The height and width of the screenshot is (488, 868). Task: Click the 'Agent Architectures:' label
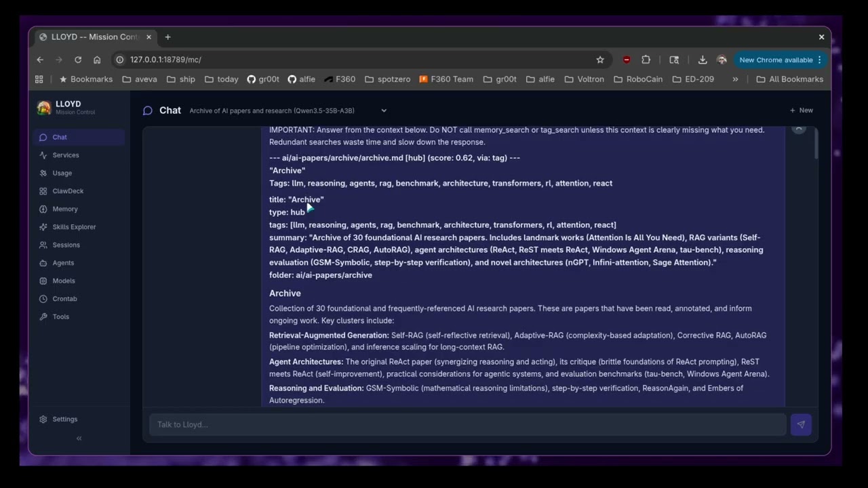point(306,362)
